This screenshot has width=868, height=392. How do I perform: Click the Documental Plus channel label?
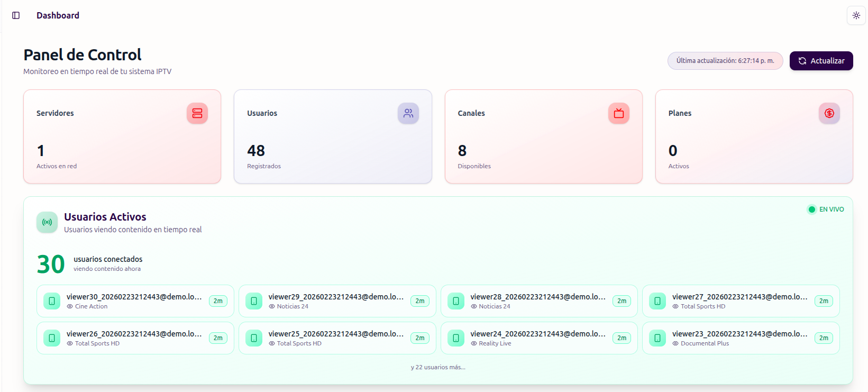click(x=705, y=343)
